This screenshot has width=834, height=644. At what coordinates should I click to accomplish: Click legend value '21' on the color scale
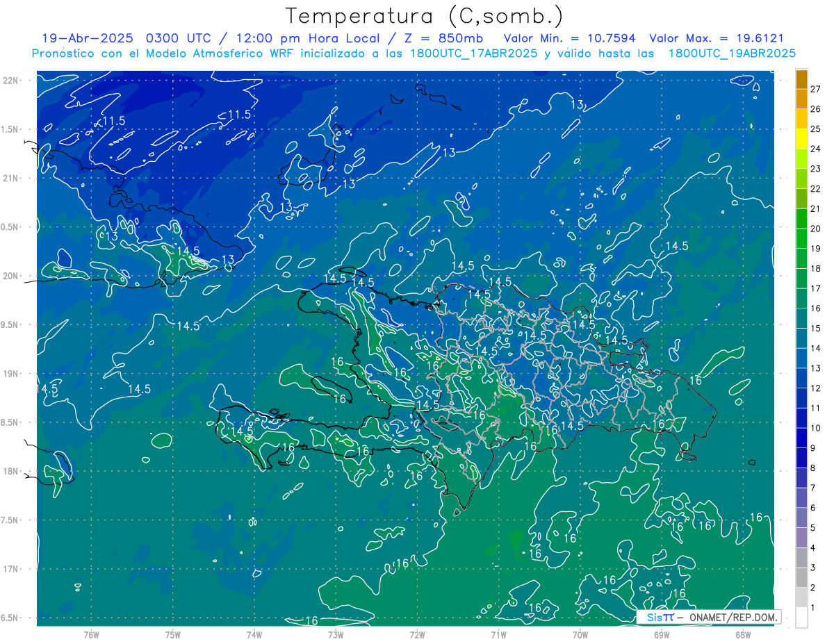coord(816,208)
